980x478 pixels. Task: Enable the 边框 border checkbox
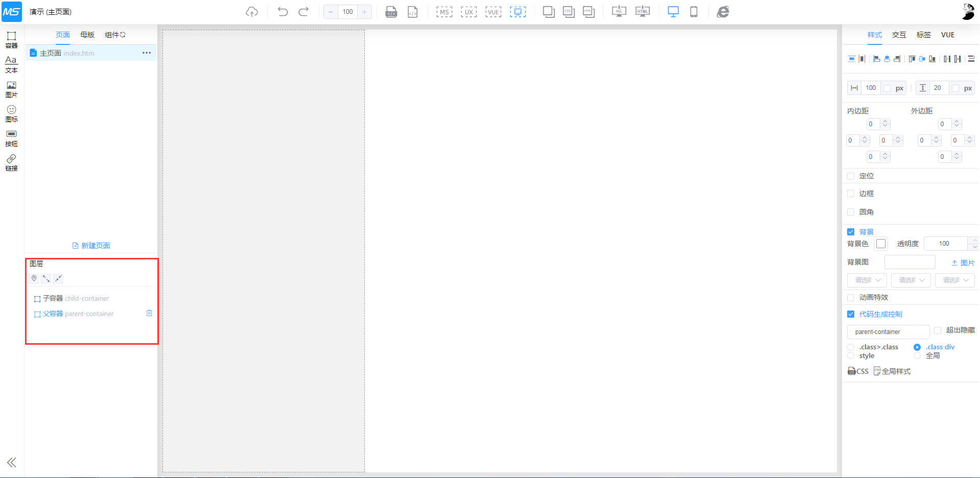[851, 194]
